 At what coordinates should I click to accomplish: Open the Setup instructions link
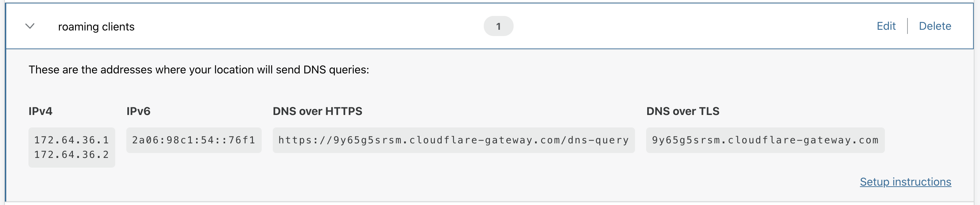click(905, 182)
